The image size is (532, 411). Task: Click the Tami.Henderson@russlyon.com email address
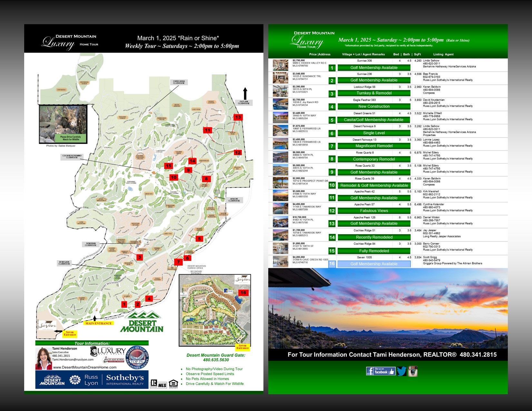point(73,359)
